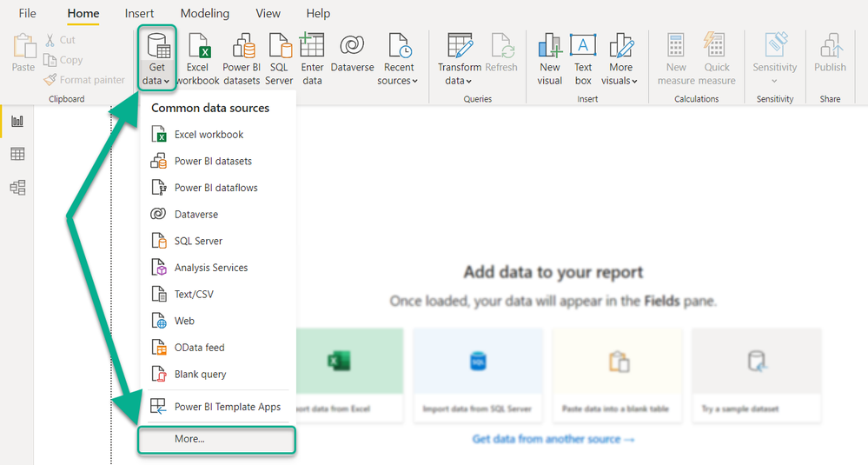Click the Get data database icon
Viewport: 868px width, 465px height.
pos(158,45)
